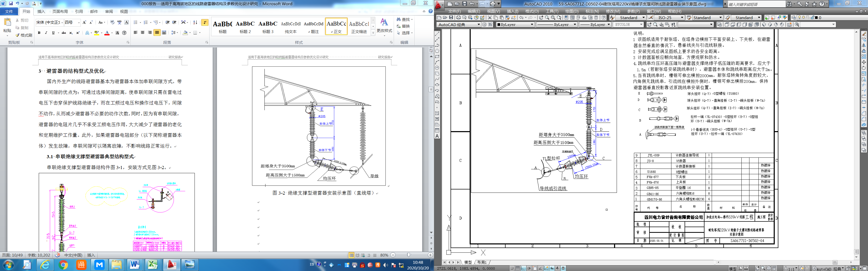Screen dimensions: 868x271
Task: Center-align text in Word
Action: pos(143,33)
